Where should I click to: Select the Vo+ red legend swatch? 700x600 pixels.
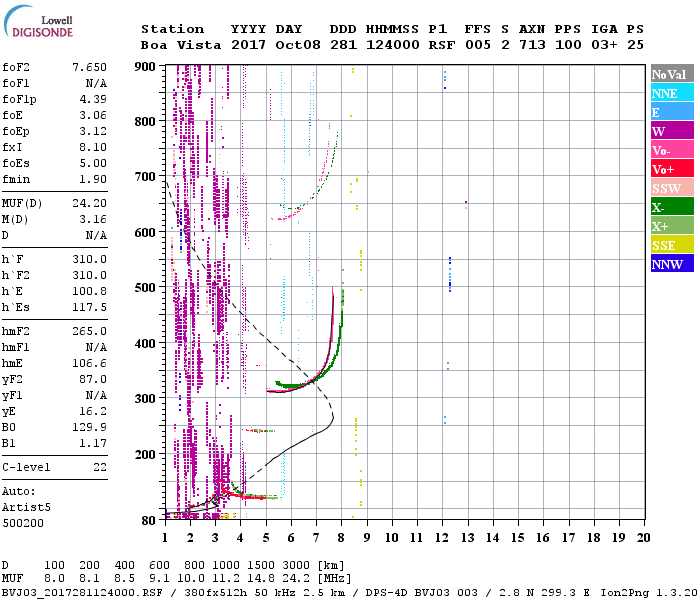point(672,169)
